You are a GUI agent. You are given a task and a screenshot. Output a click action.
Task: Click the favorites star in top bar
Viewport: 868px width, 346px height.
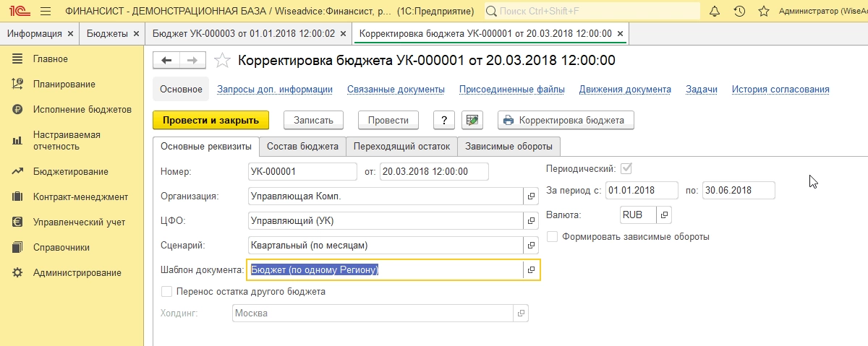[x=763, y=12]
